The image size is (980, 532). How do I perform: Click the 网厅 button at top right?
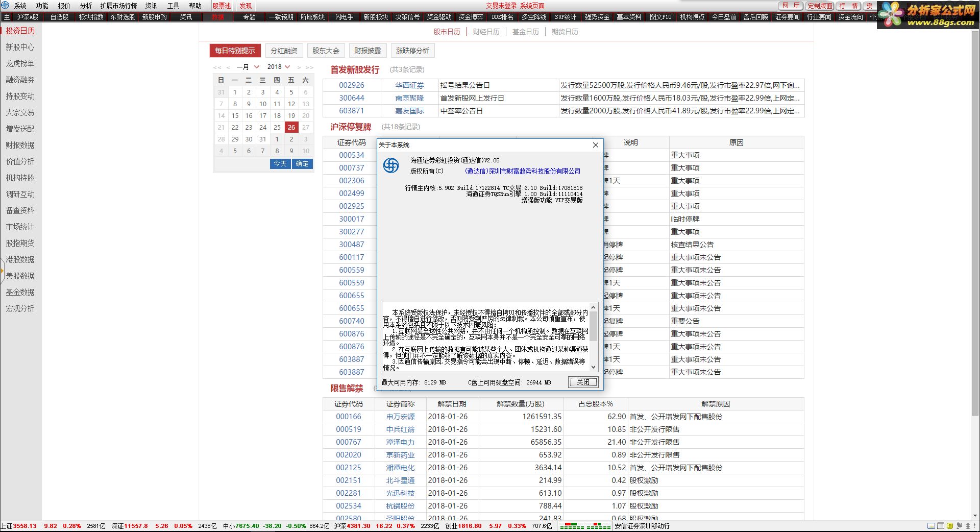click(791, 6)
